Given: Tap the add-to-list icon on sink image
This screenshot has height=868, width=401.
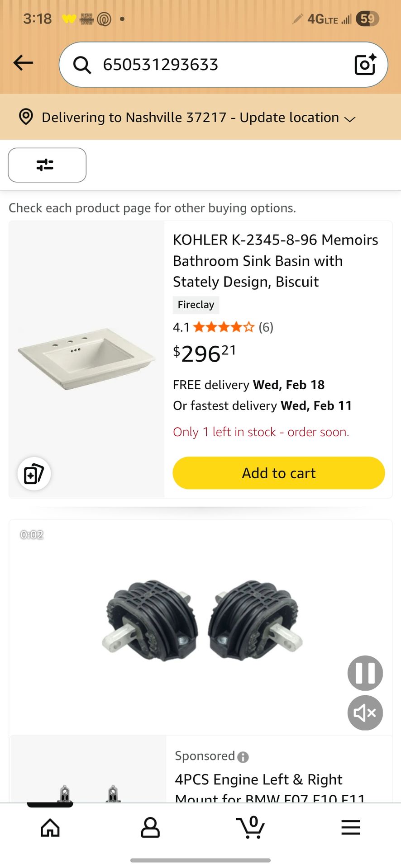Looking at the screenshot, I should tap(34, 474).
